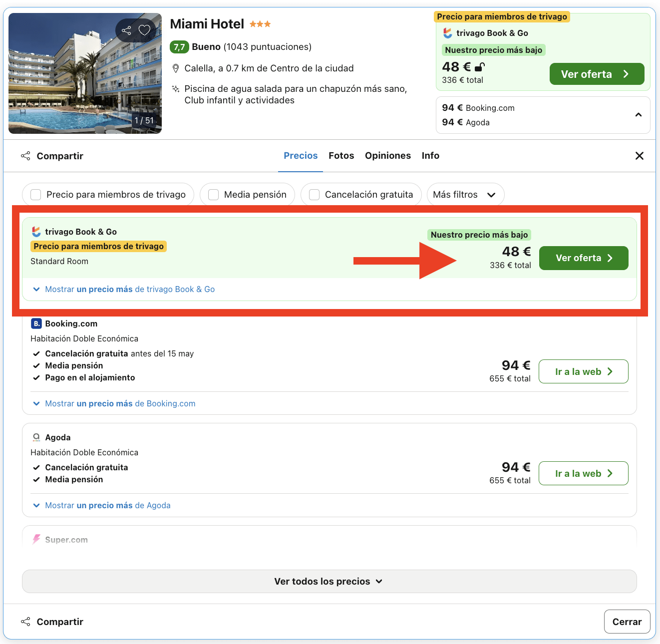Image resolution: width=660 pixels, height=644 pixels.
Task: Close the price panel via the X icon
Action: pyautogui.click(x=639, y=155)
